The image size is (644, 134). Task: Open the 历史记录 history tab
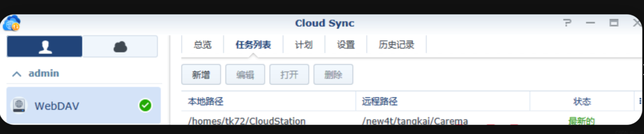pyautogui.click(x=396, y=45)
